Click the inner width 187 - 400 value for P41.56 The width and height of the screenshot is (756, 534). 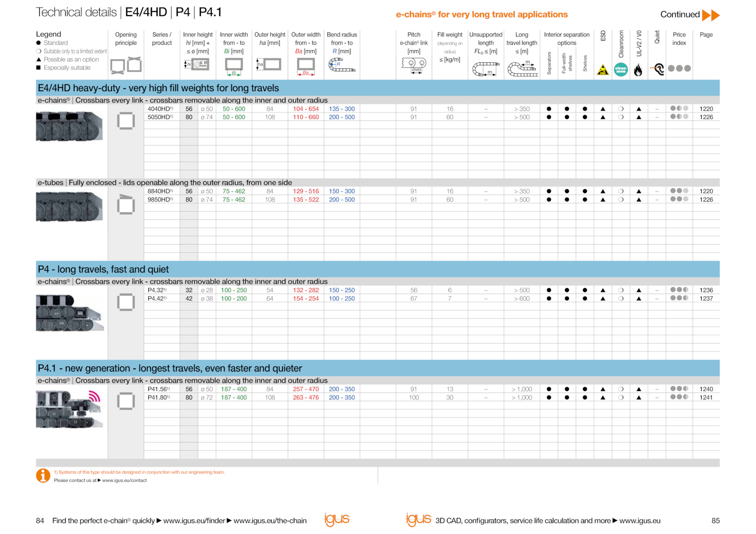pyautogui.click(x=234, y=389)
